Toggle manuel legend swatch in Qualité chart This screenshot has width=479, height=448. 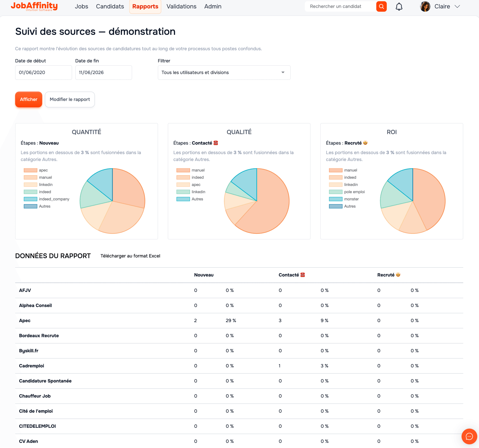pos(183,170)
